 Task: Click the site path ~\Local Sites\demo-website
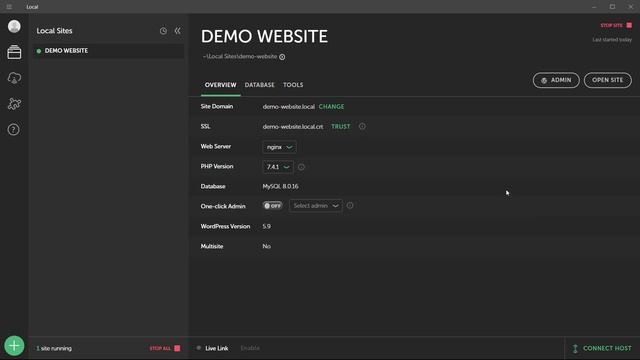point(240,57)
